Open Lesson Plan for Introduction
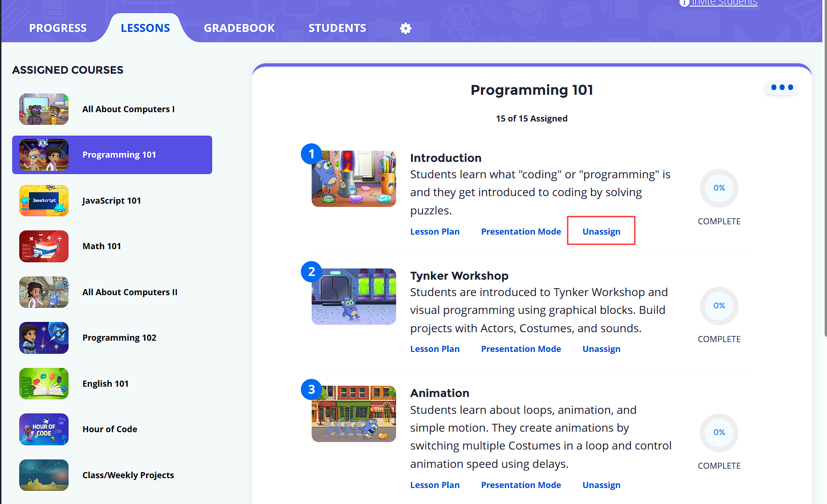This screenshot has width=827, height=504. [435, 231]
